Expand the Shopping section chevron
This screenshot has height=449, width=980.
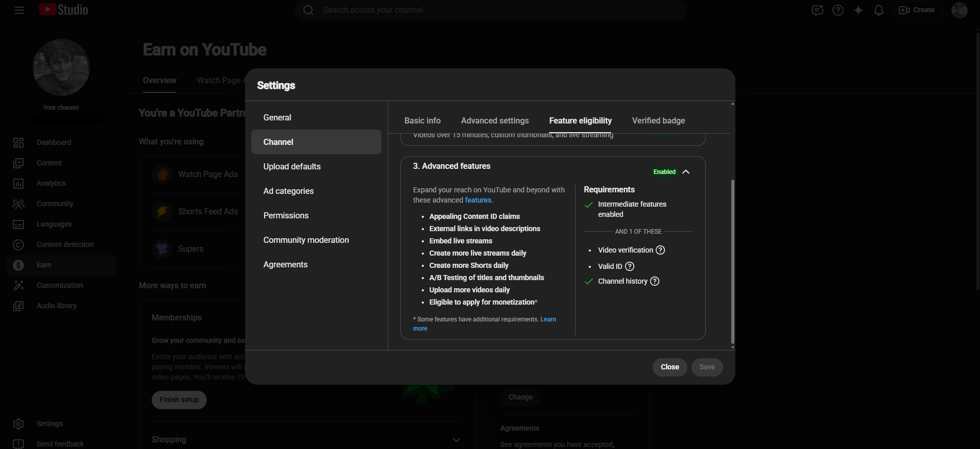coord(457,440)
